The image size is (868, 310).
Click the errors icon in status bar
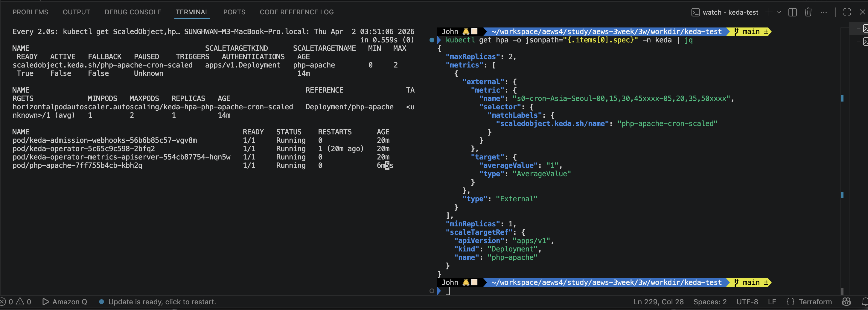[3, 302]
